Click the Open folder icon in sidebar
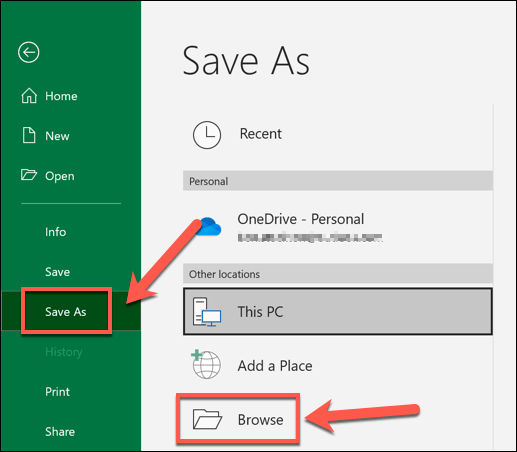 click(29, 175)
